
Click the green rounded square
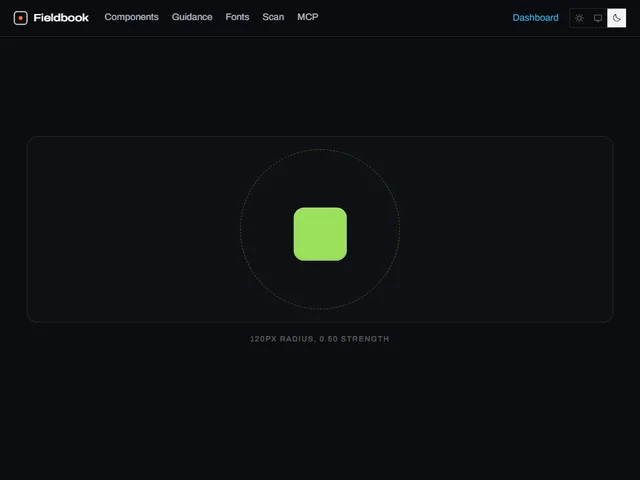pos(320,234)
